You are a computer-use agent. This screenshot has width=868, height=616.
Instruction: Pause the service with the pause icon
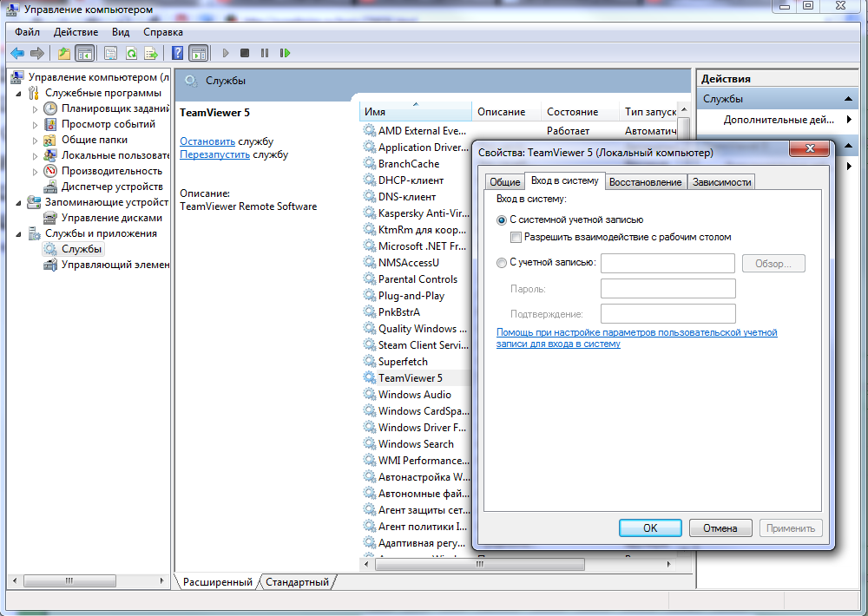265,53
